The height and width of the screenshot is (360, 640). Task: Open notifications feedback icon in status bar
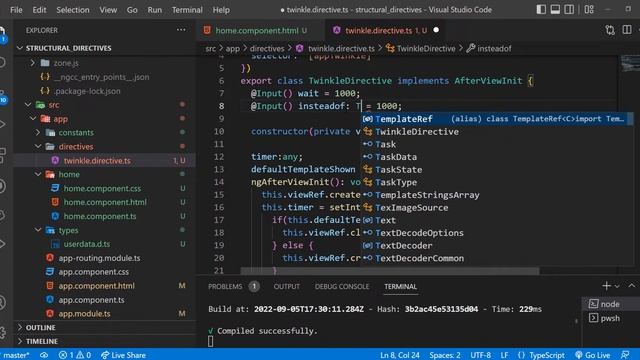pos(625,355)
